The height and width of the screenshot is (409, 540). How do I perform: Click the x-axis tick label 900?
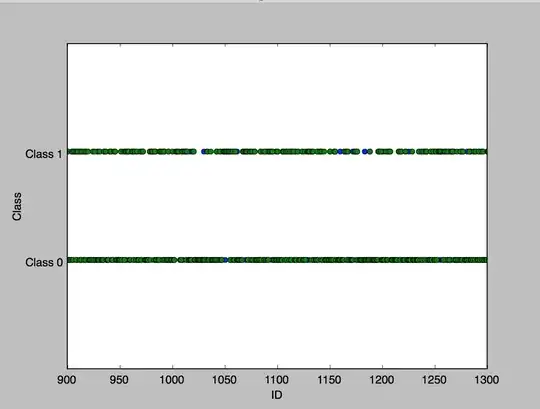click(67, 380)
